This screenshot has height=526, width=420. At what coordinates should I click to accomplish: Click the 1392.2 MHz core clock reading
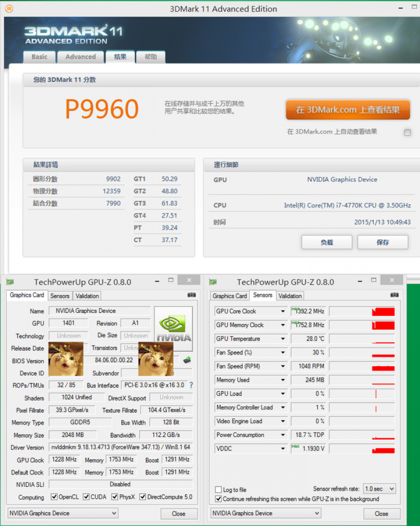[309, 311]
